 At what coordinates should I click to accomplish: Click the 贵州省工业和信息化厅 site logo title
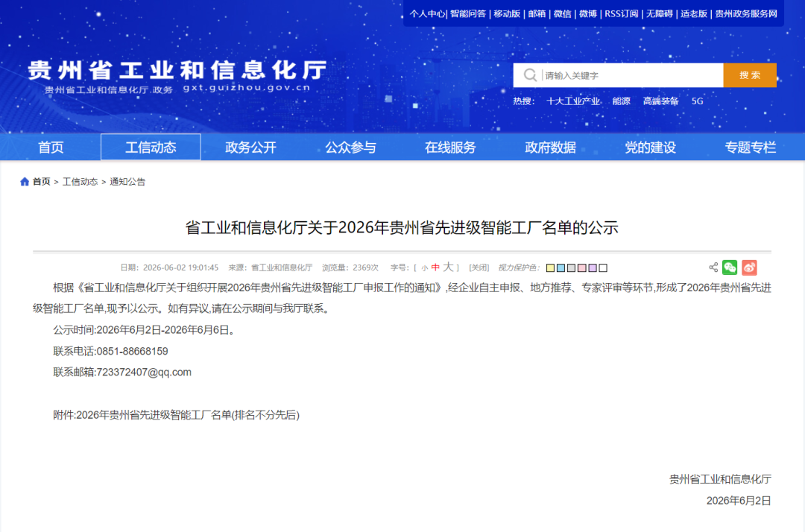[x=177, y=70]
